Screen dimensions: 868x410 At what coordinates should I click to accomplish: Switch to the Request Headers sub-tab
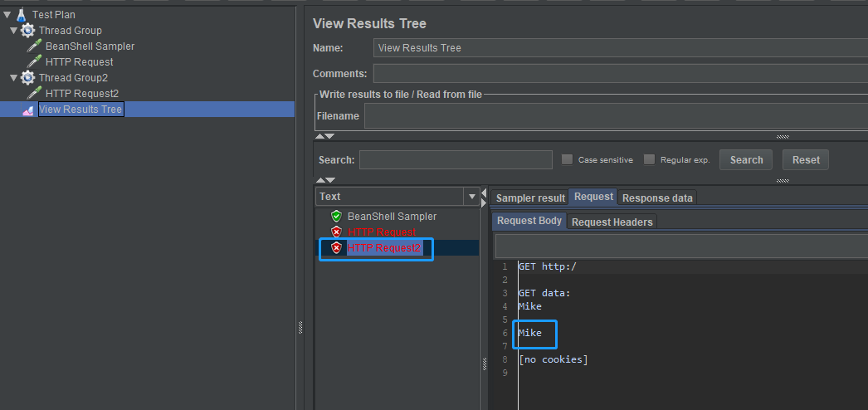tap(612, 222)
